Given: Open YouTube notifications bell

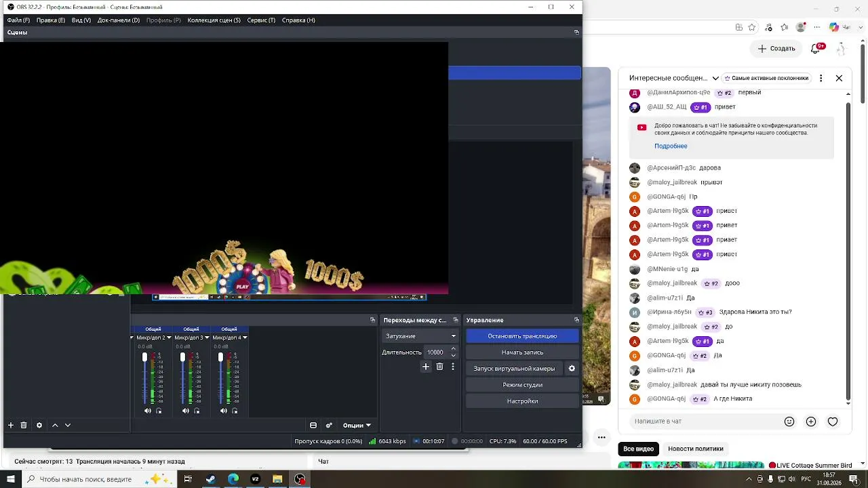Looking at the screenshot, I should tap(817, 48).
